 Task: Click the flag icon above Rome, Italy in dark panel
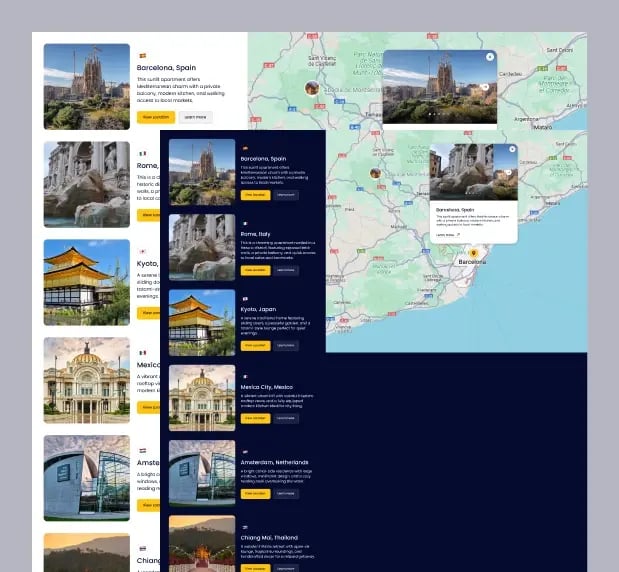pos(245,223)
